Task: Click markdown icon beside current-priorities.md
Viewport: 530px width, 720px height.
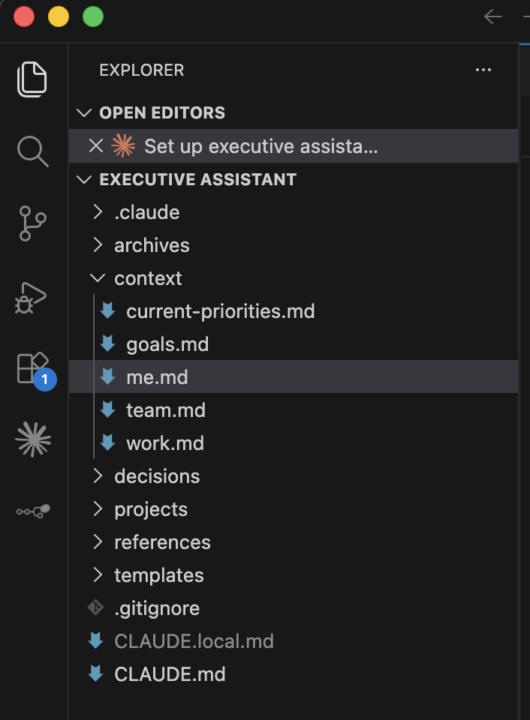Action: [x=108, y=311]
